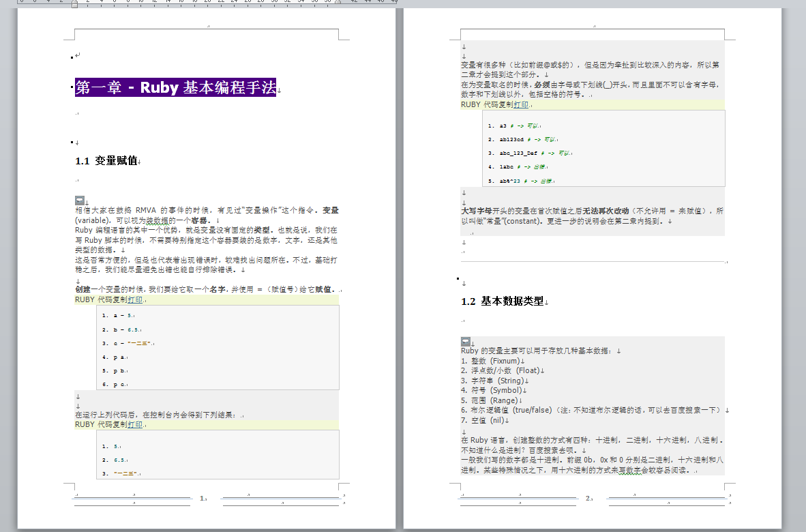Click the sentence 在运行上列代码后，在控制台内会得到下列结果
The height and width of the screenshot is (532, 806).
155,415
